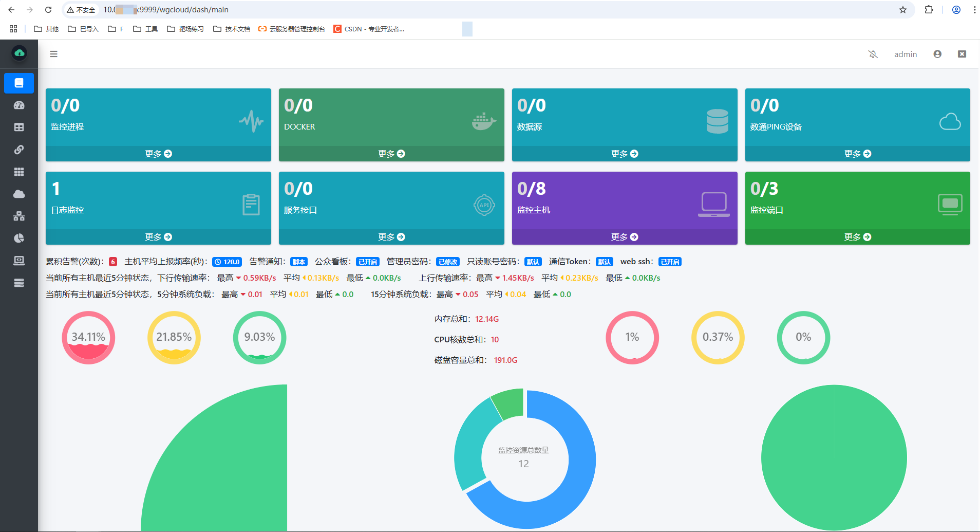The image size is (980, 532).
Task: Click the cloud icon on 数通PING设备 card
Action: 950,122
